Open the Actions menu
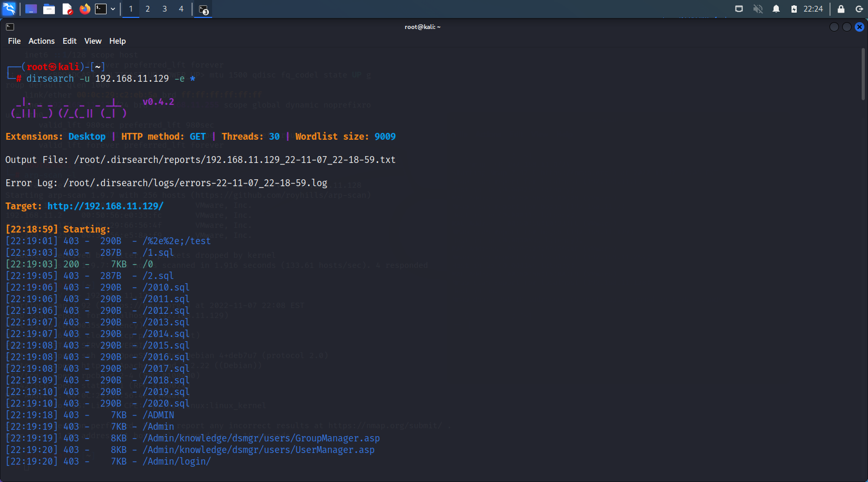The width and height of the screenshot is (868, 482). pyautogui.click(x=42, y=41)
